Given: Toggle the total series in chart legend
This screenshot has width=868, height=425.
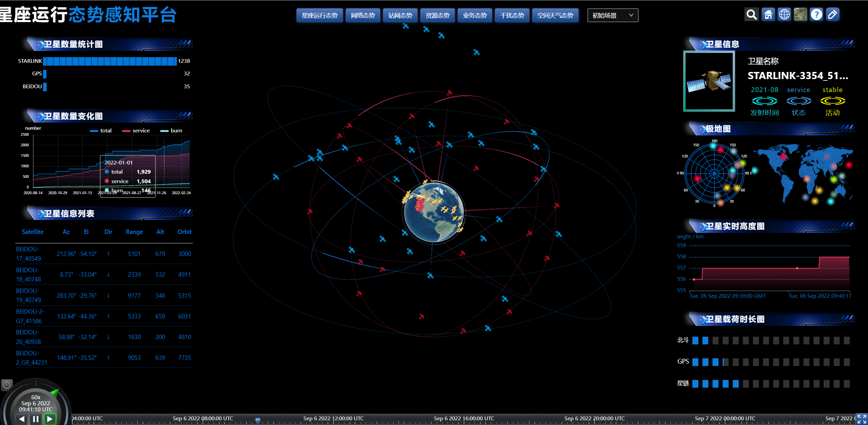Looking at the screenshot, I should coord(101,131).
